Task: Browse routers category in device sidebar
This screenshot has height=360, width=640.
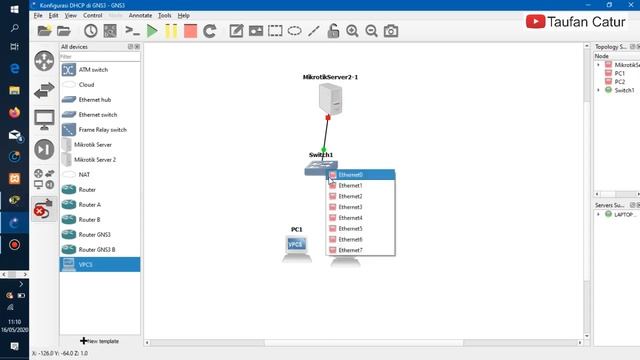Action: (44, 61)
